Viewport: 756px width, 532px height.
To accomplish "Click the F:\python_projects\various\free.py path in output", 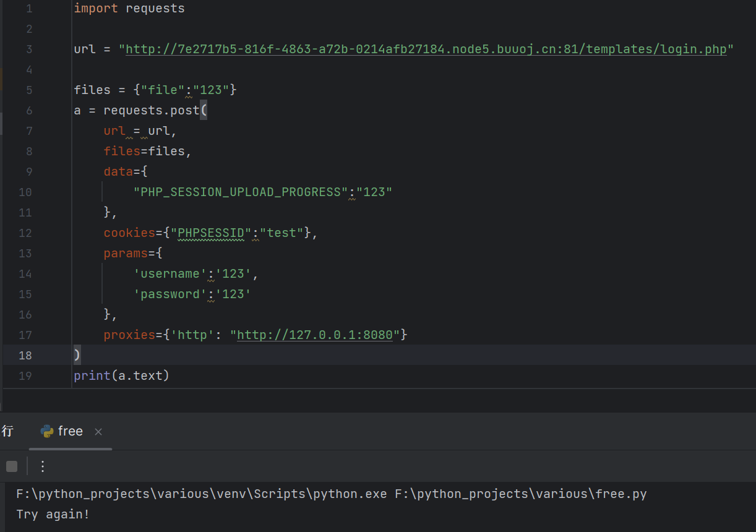I will point(521,494).
